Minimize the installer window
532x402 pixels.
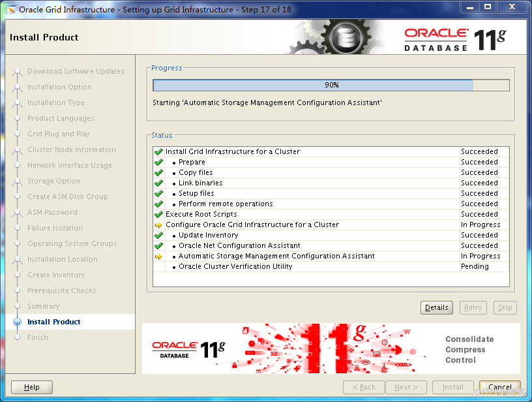[470, 7]
